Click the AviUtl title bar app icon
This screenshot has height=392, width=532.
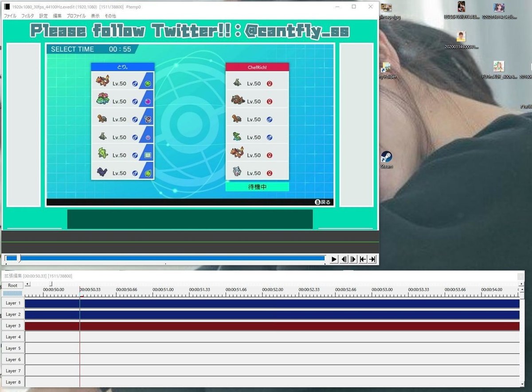(x=7, y=7)
